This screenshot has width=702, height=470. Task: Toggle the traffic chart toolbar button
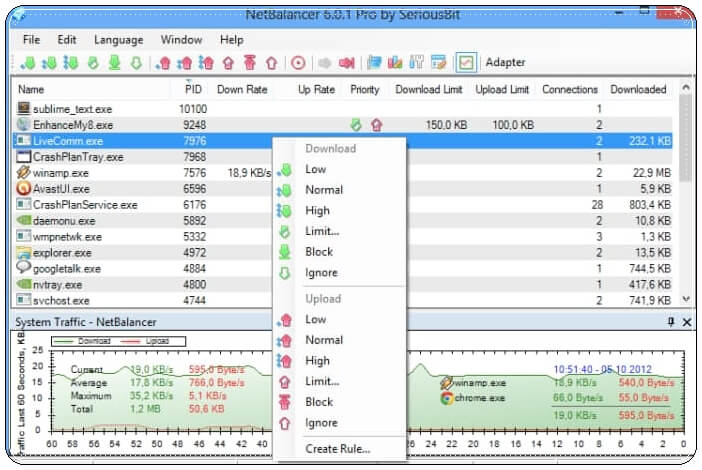(466, 62)
